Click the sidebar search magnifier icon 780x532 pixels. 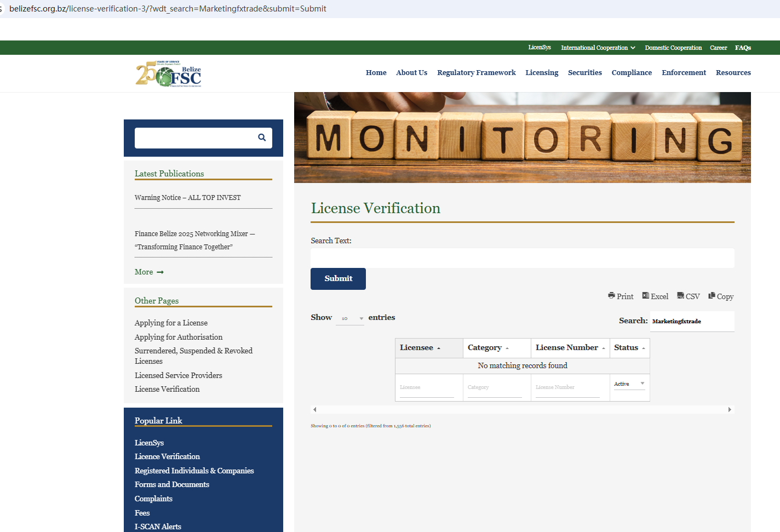[262, 138]
